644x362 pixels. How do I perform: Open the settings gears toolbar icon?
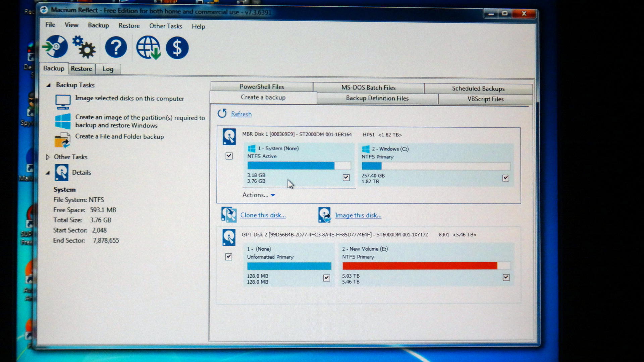84,47
